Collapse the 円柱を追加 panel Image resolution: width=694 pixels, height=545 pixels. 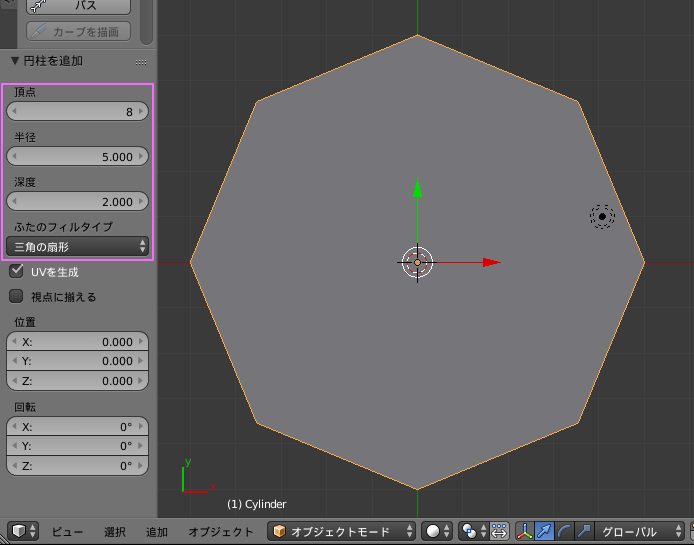pos(15,61)
